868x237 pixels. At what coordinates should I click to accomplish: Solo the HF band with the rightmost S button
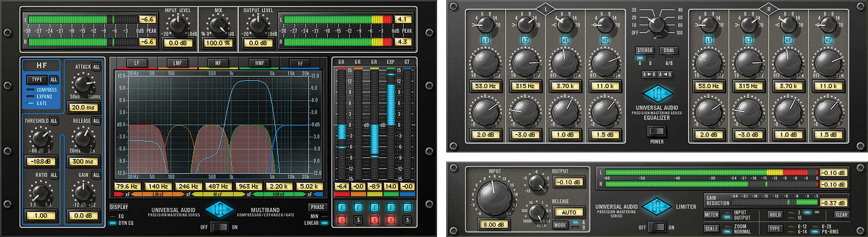(407, 220)
